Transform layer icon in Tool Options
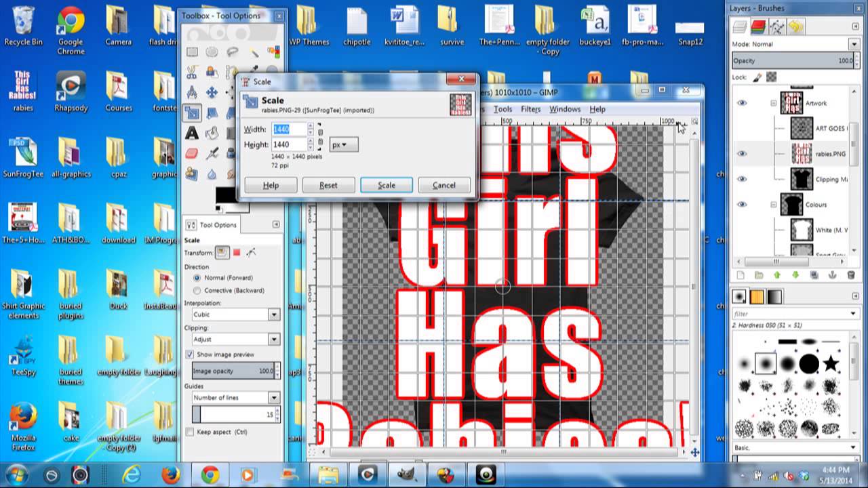 click(x=222, y=253)
